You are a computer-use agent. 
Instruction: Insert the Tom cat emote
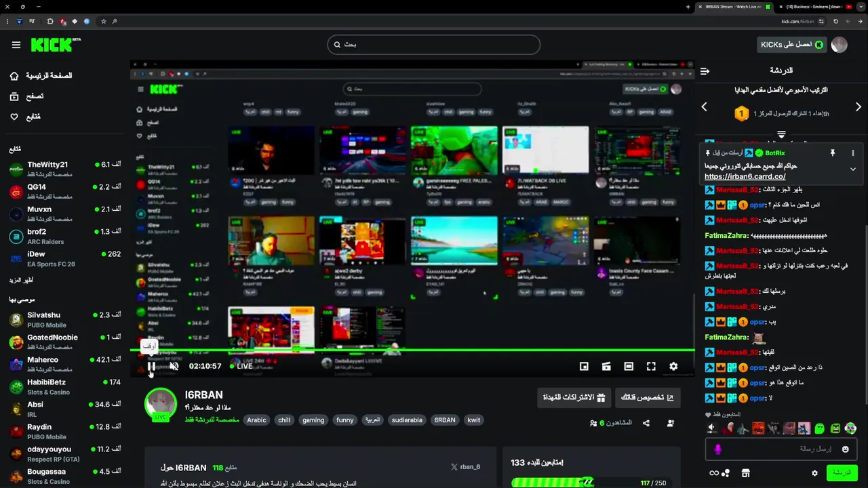[804, 428]
